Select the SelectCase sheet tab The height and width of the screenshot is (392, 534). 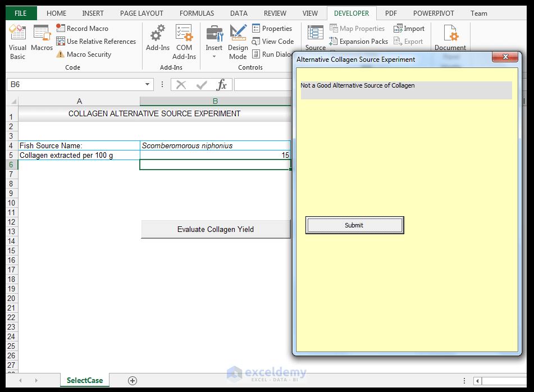(x=84, y=380)
